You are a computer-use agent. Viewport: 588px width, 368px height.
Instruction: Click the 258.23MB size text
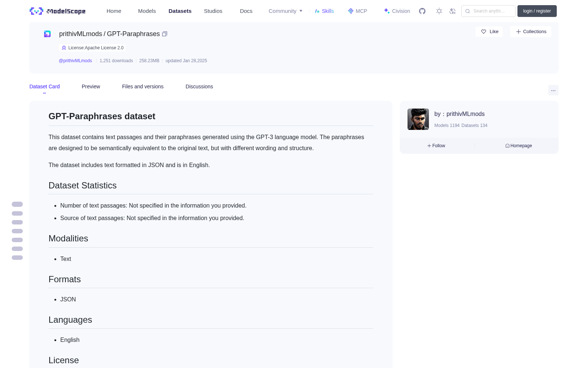click(149, 61)
